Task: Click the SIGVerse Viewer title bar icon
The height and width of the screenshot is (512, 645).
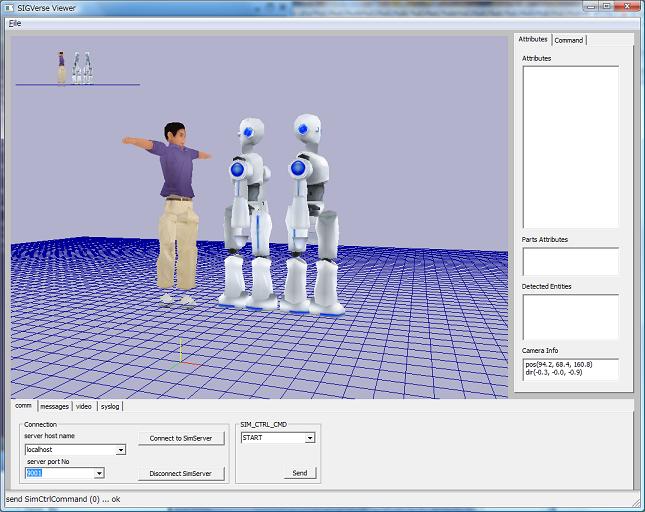Action: (x=9, y=7)
